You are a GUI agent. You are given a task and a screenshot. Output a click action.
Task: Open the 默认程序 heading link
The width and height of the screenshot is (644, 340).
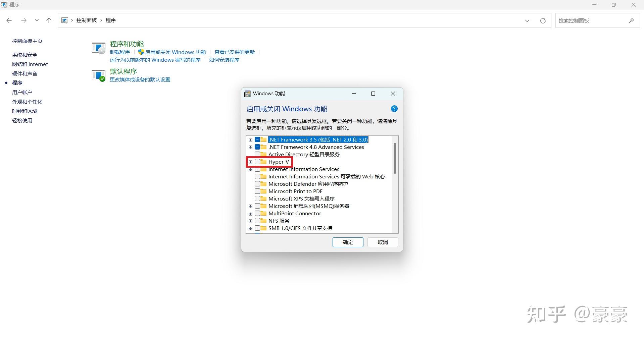[123, 71]
